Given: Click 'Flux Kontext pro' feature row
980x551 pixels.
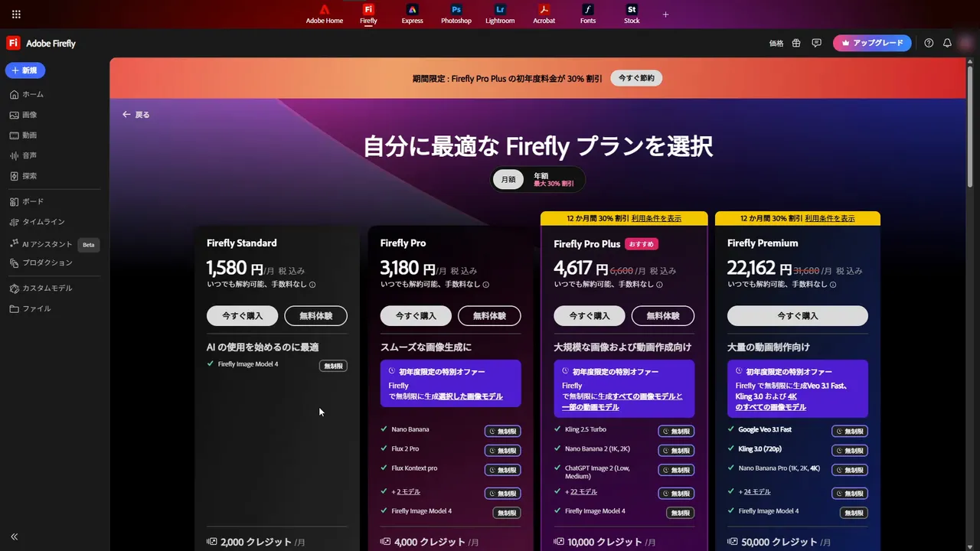Looking at the screenshot, I should [450, 468].
